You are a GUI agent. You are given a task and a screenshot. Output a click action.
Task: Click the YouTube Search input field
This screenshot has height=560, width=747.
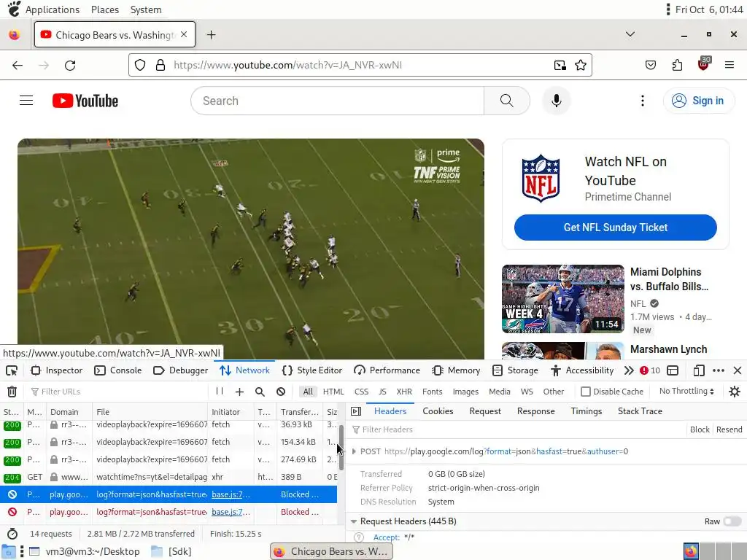click(337, 101)
